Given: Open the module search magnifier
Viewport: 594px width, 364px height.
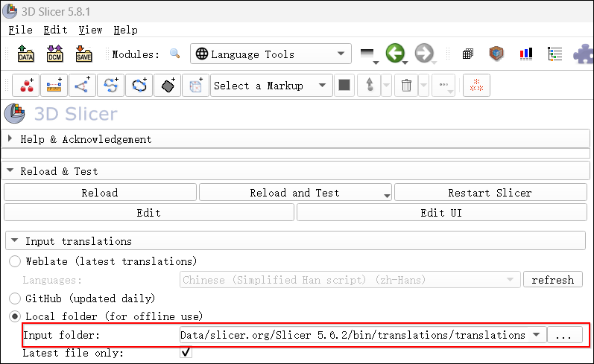Looking at the screenshot, I should click(175, 54).
